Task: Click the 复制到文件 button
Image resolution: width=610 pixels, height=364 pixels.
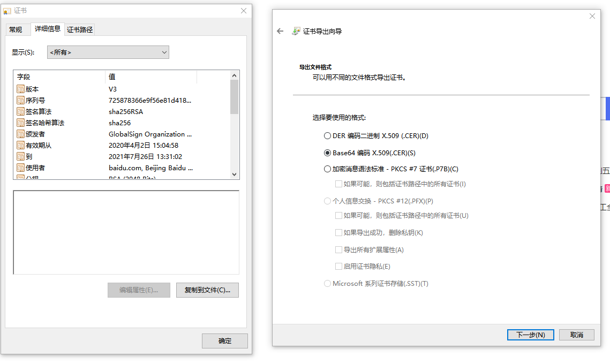Action: point(207,290)
